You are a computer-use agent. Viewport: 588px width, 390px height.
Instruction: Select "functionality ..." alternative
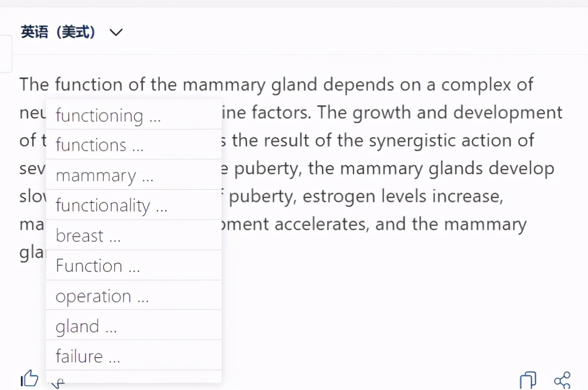click(111, 206)
